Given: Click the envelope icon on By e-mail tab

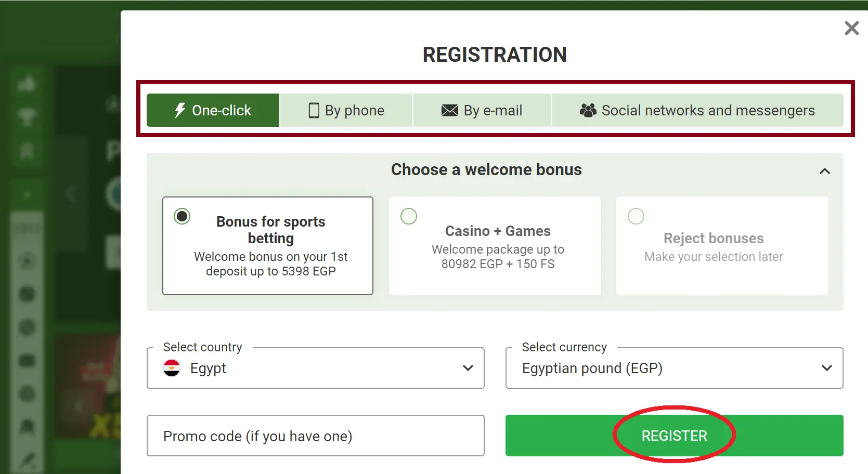Looking at the screenshot, I should [448, 110].
